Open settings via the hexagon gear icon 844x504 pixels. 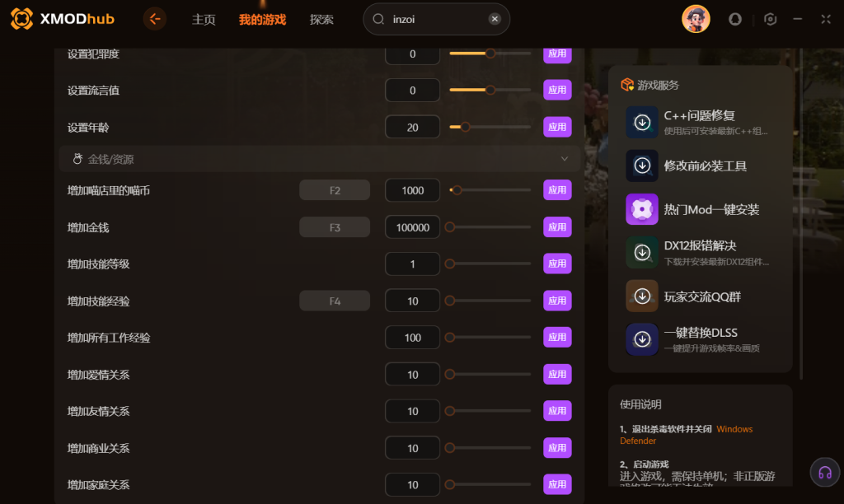click(x=771, y=20)
